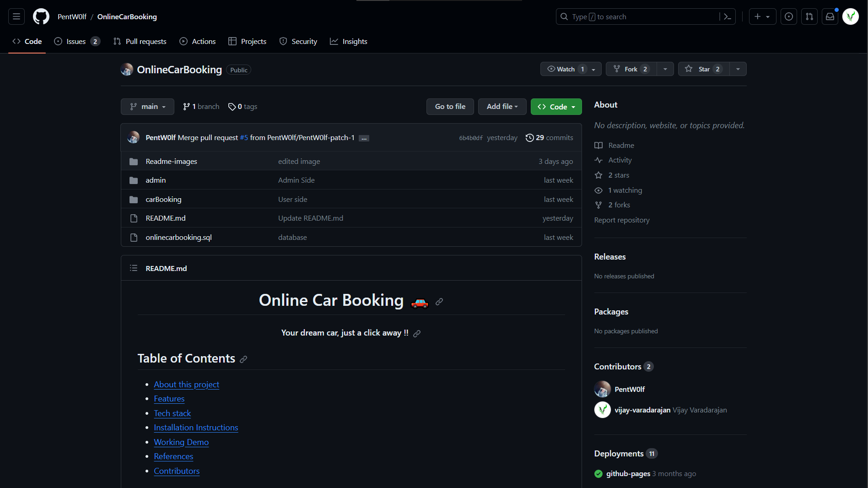Open commit hash 6b4b0df
Image resolution: width=868 pixels, height=488 pixels.
coord(471,138)
